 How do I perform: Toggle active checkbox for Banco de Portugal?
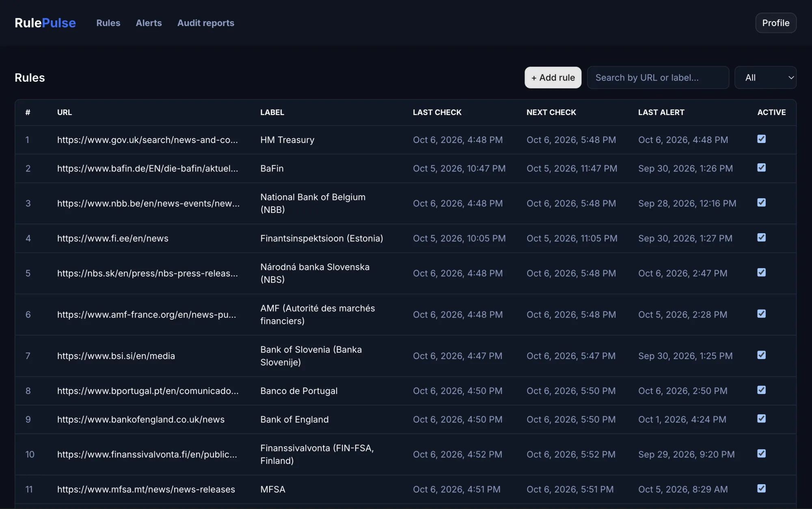(761, 390)
